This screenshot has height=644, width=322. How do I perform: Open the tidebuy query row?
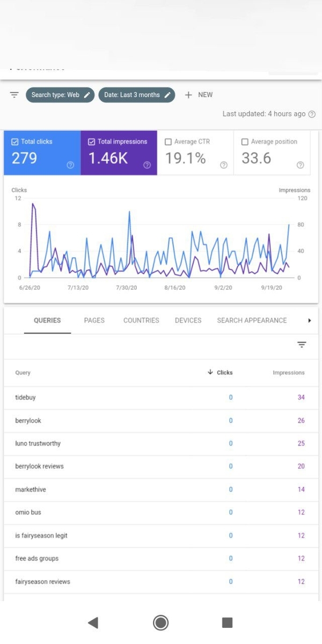[x=161, y=398]
